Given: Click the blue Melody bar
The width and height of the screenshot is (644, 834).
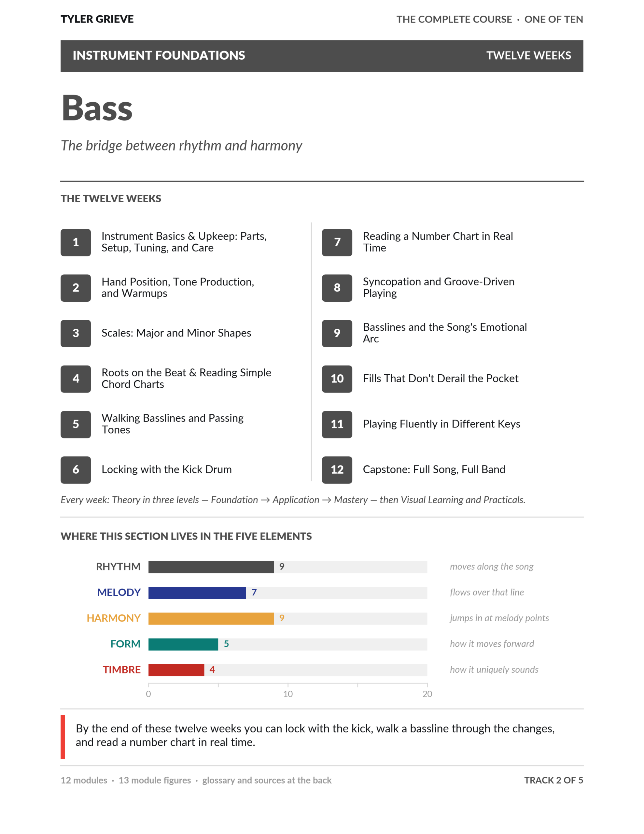Looking at the screenshot, I should tap(197, 593).
